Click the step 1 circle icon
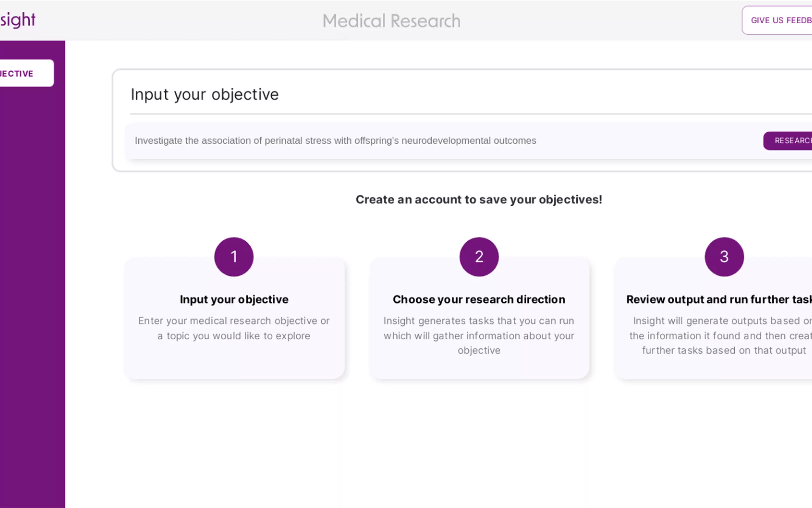 click(234, 257)
